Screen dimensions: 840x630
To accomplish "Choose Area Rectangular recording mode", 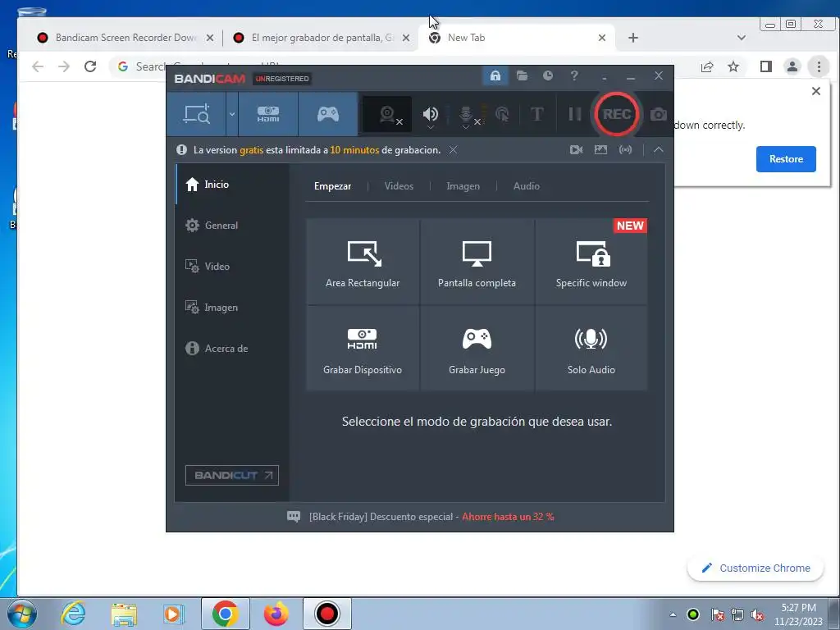I will tap(363, 262).
